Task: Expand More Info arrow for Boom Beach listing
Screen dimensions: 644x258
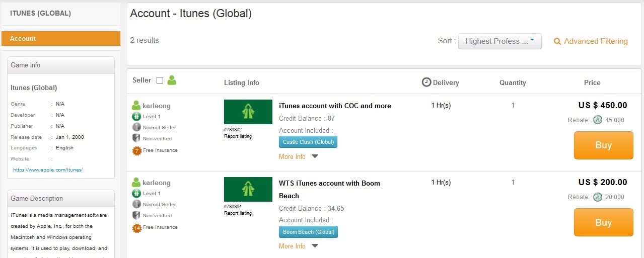Action: click(x=315, y=246)
